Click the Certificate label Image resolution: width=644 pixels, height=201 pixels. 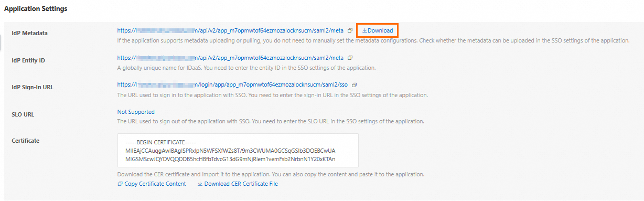point(26,141)
